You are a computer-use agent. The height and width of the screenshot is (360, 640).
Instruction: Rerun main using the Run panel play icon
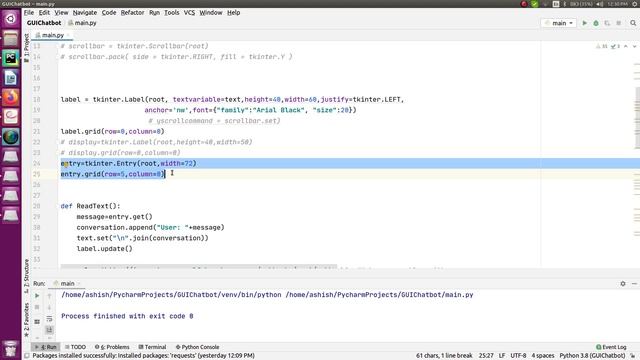(x=37, y=296)
